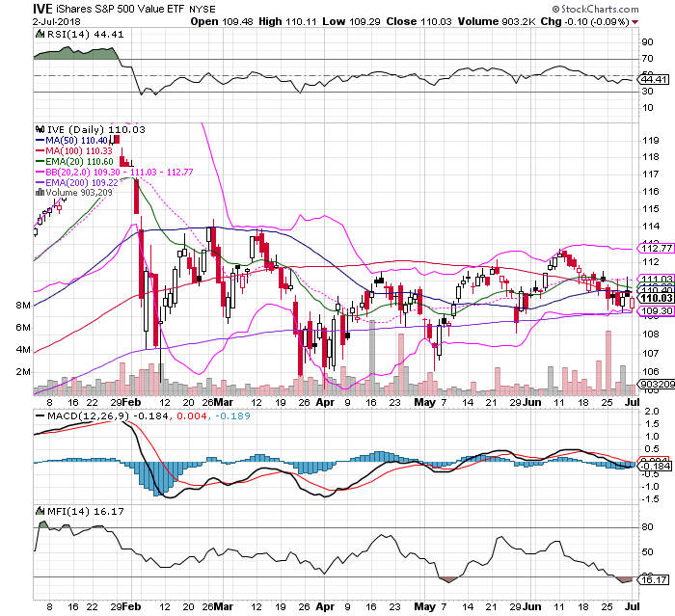The width and height of the screenshot is (675, 616).
Task: Click the High 110.11 value
Action: coord(288,21)
